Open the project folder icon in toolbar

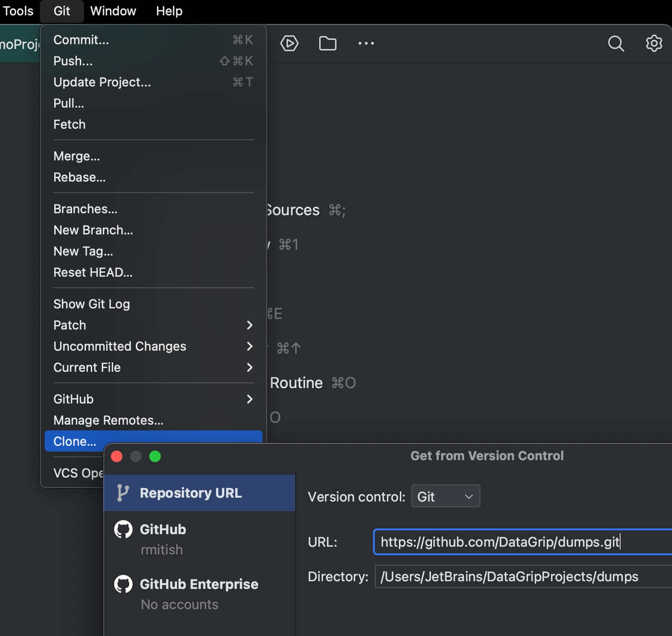tap(328, 43)
